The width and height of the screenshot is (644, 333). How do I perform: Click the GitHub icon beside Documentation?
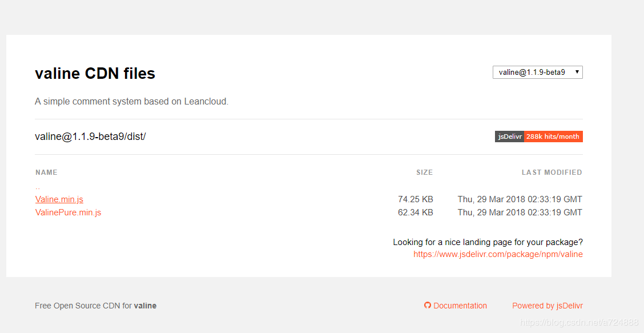(x=427, y=306)
